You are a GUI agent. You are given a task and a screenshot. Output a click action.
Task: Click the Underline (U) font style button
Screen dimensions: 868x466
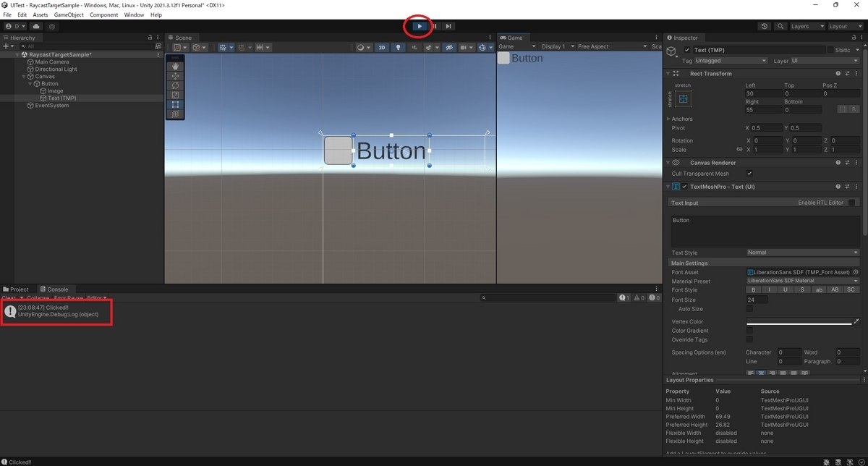[x=786, y=289]
